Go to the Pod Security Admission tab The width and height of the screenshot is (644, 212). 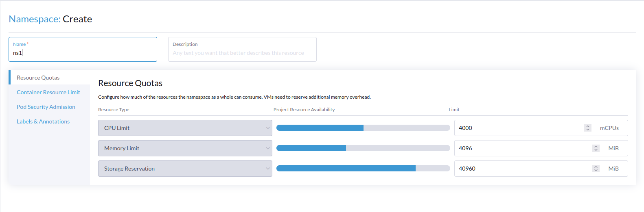click(x=46, y=107)
